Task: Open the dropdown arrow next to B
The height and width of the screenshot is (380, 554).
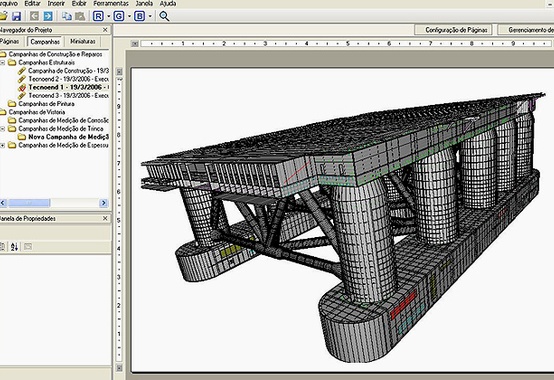Action: coord(150,16)
